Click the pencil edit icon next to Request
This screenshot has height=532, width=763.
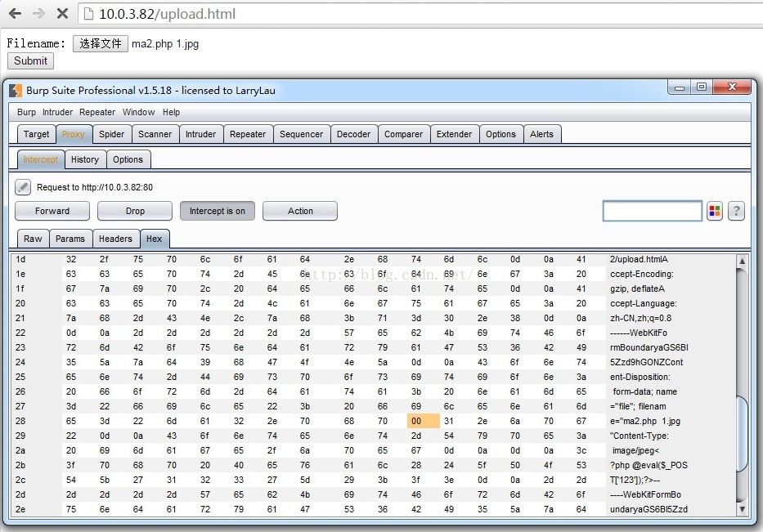pyautogui.click(x=22, y=187)
